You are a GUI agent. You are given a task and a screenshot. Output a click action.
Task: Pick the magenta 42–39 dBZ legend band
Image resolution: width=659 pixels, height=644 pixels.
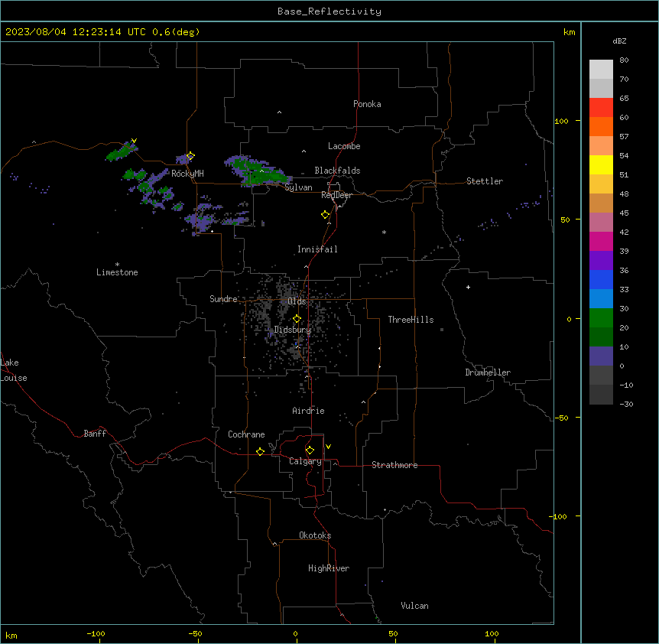click(601, 241)
